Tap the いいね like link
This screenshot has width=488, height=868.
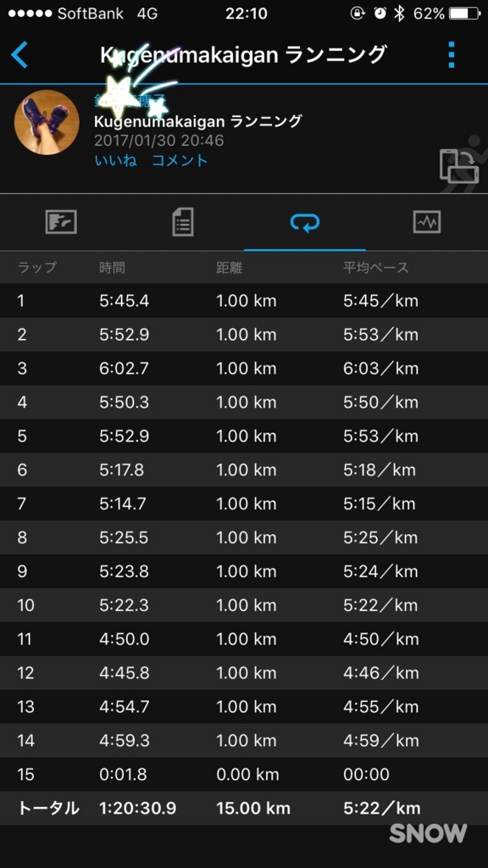115,160
